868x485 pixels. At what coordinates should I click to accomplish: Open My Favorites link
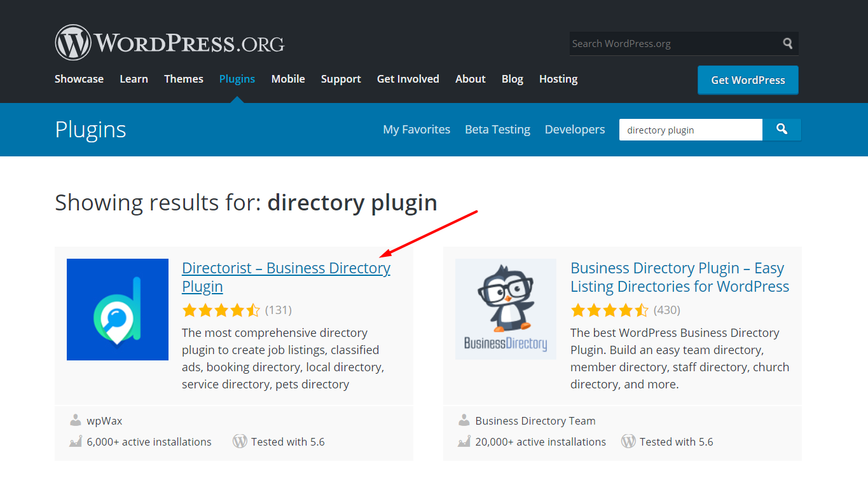click(x=417, y=129)
